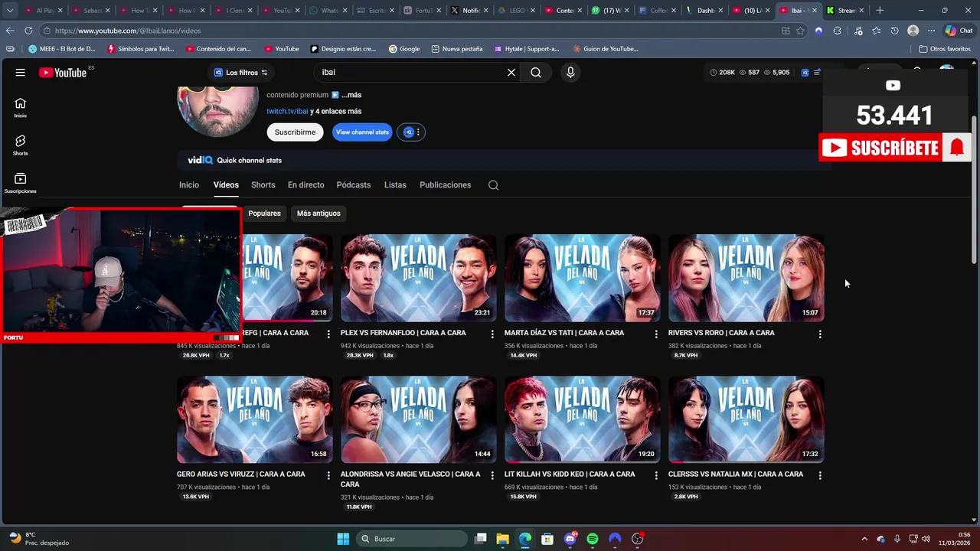
Task: Open the Plex vs Fernanfloo video thumbnail
Action: 419,278
